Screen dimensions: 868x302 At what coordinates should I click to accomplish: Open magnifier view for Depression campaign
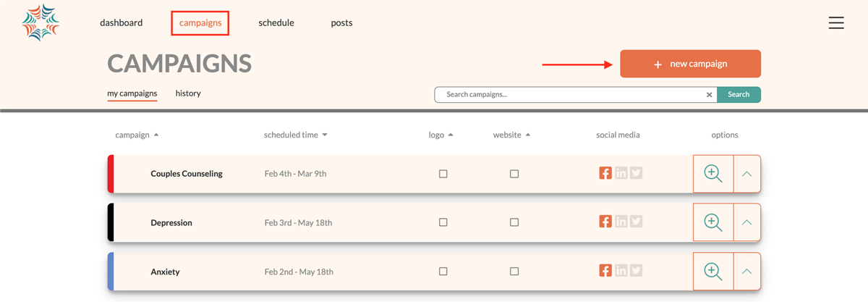[713, 222]
